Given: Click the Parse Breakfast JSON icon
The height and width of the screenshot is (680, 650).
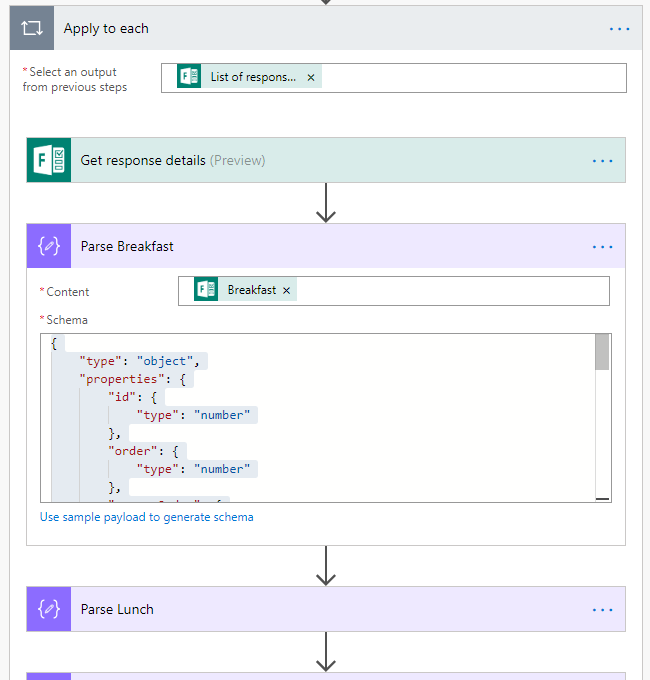Looking at the screenshot, I should click(x=49, y=246).
